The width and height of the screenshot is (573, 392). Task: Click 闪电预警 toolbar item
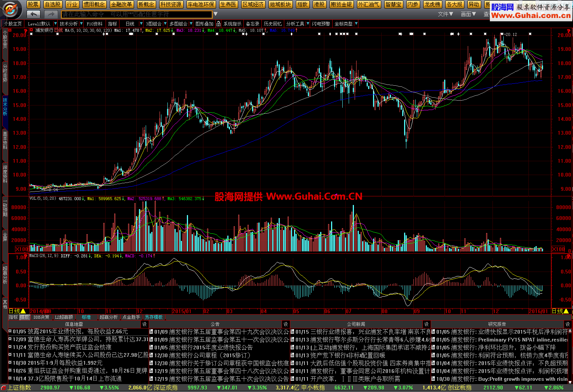(x=321, y=24)
